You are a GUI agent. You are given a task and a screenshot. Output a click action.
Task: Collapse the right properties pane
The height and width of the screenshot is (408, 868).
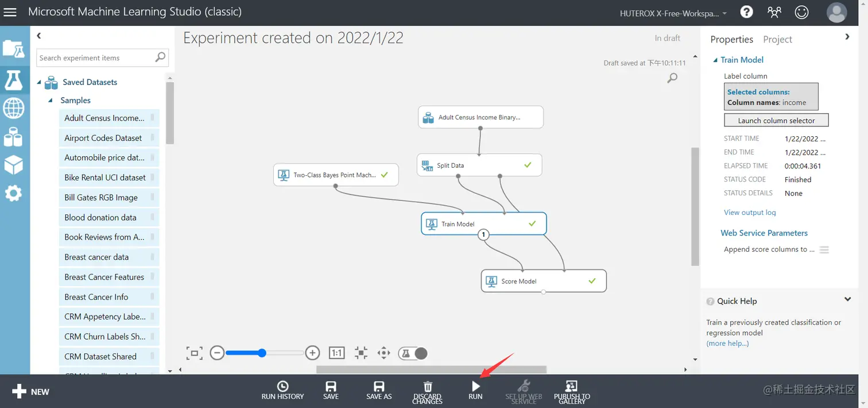(x=847, y=36)
